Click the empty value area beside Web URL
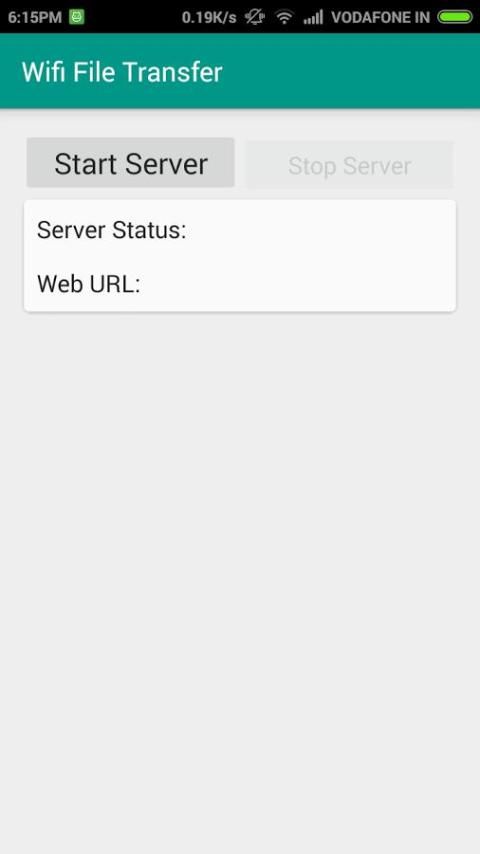 297,283
